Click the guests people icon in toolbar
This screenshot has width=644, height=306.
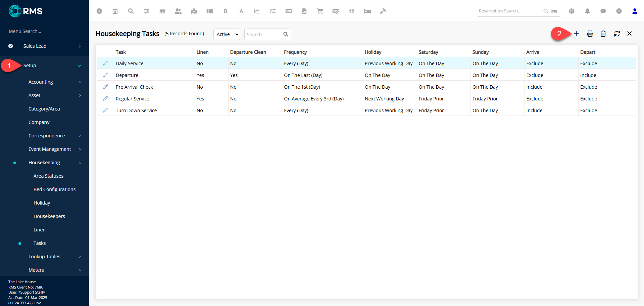tap(178, 11)
